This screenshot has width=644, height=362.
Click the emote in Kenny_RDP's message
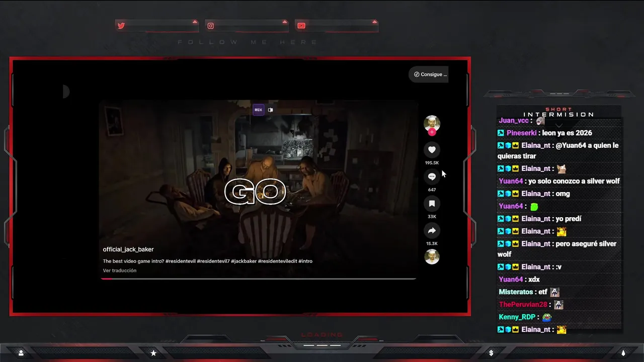(547, 317)
